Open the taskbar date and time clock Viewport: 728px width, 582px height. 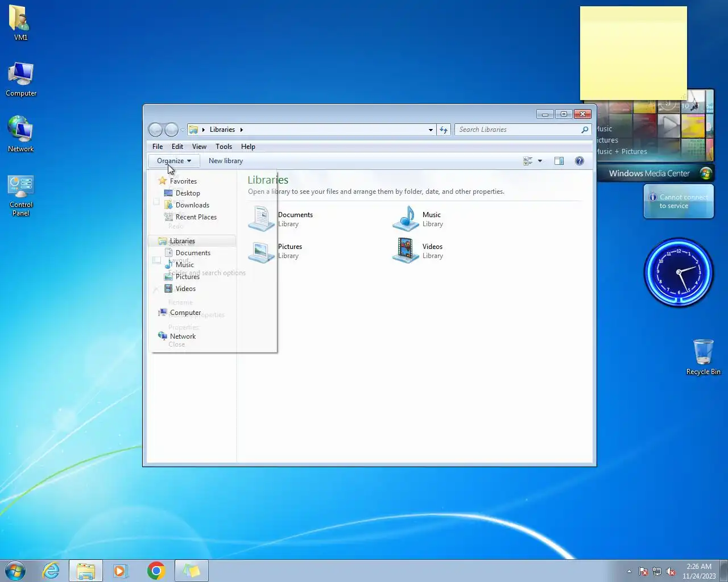[699, 571]
